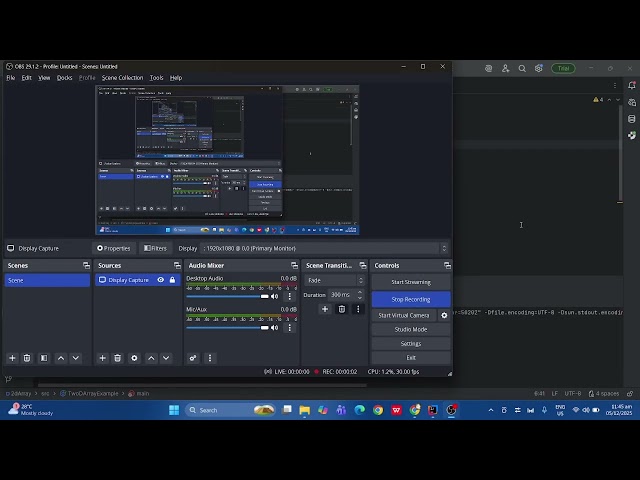This screenshot has width=640, height=480.
Task: Click the Stop Recording button
Action: 410,299
